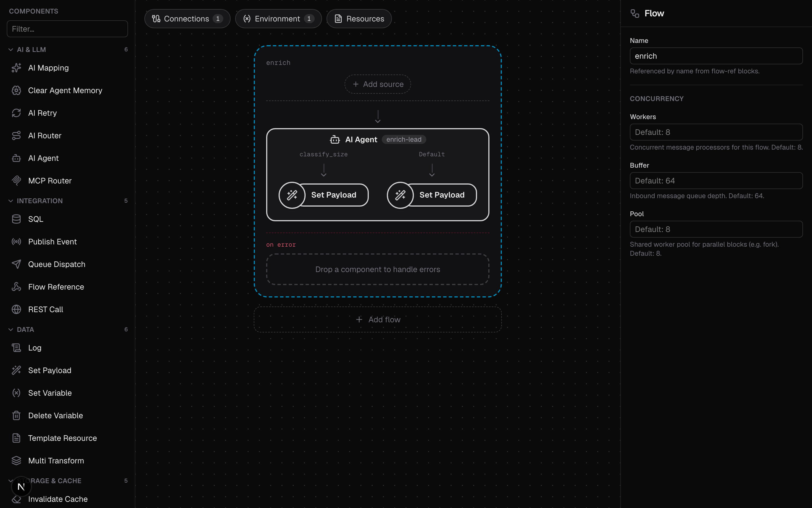Click the Default branch label
The image size is (812, 508).
pyautogui.click(x=432, y=154)
